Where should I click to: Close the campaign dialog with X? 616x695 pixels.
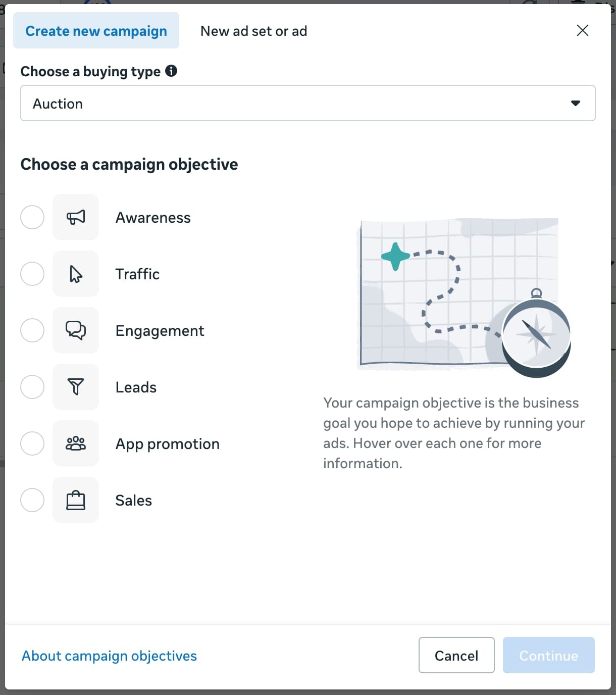coord(582,30)
